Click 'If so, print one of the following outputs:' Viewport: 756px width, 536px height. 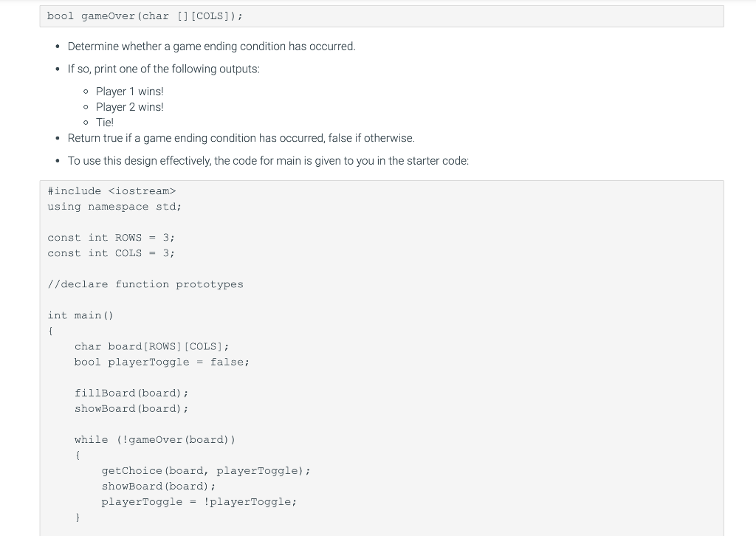pyautogui.click(x=163, y=69)
